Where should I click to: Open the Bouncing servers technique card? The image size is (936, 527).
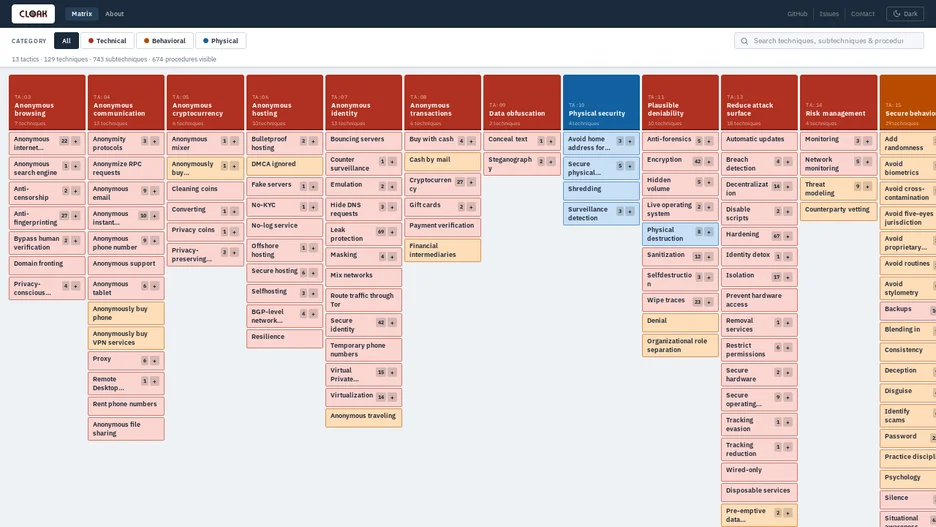click(x=364, y=140)
